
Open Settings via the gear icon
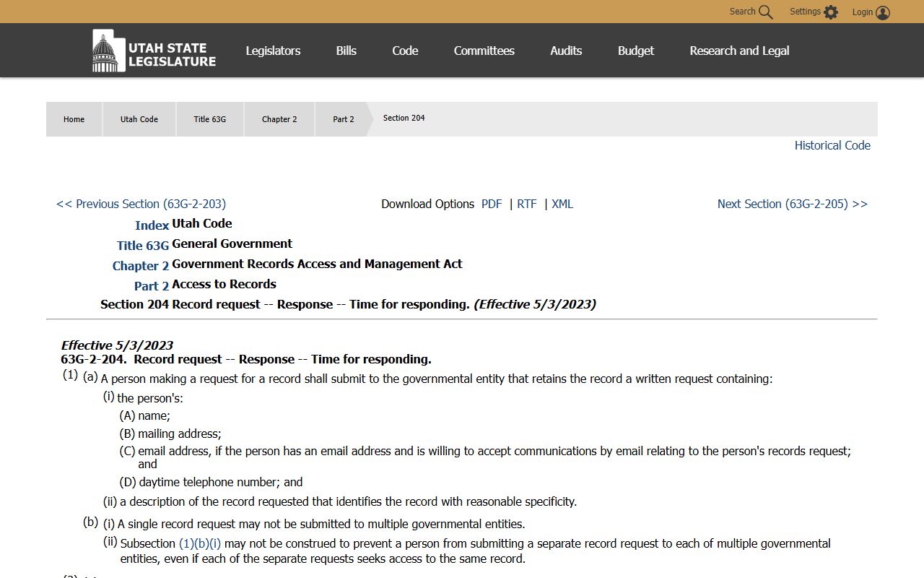click(831, 12)
